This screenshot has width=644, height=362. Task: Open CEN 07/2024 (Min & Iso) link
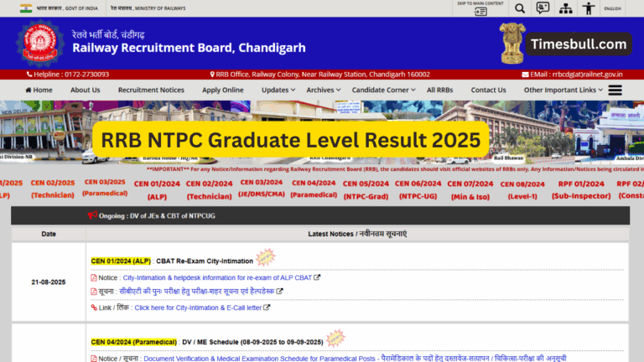coord(470,190)
